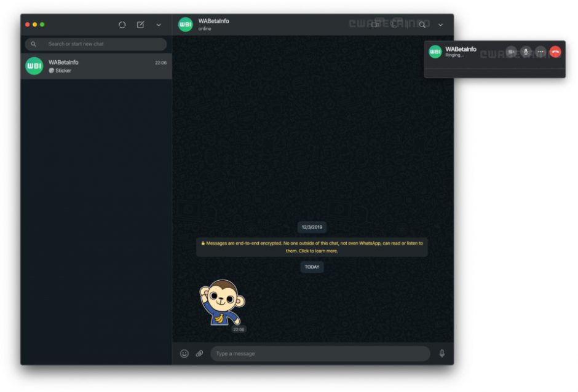
Task: Open more options in the call popup
Action: coord(540,52)
